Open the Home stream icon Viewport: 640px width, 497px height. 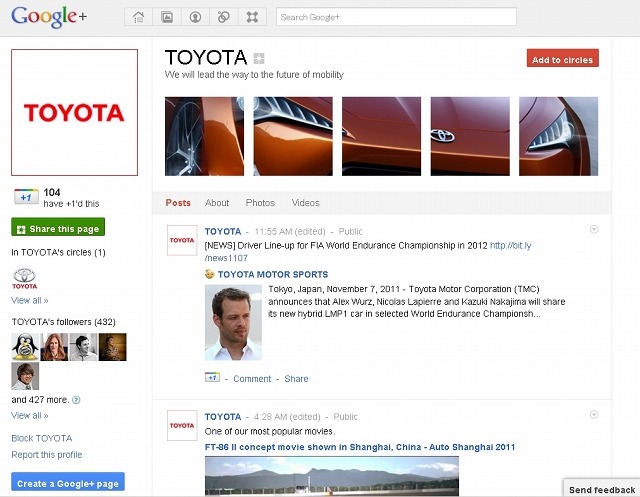[138, 17]
